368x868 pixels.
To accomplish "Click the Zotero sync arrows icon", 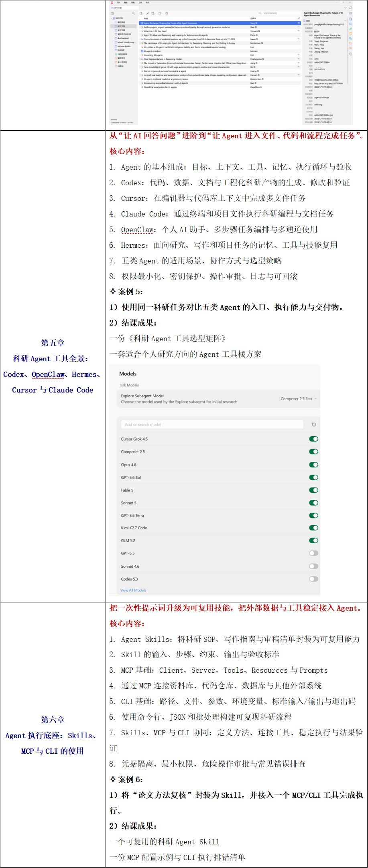I will pos(350,8).
